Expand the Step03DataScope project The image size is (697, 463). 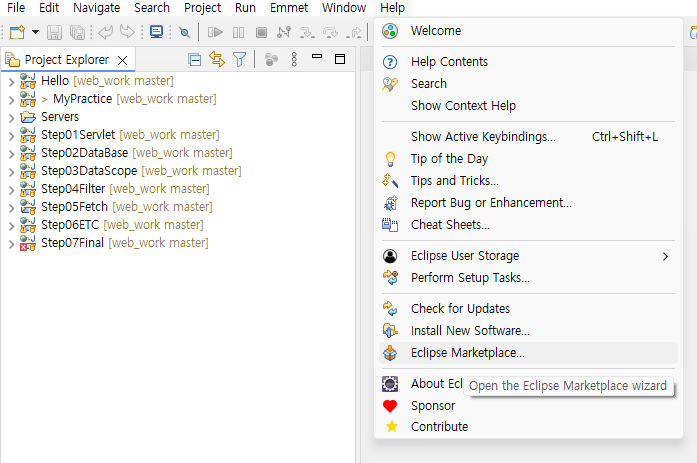click(x=11, y=172)
